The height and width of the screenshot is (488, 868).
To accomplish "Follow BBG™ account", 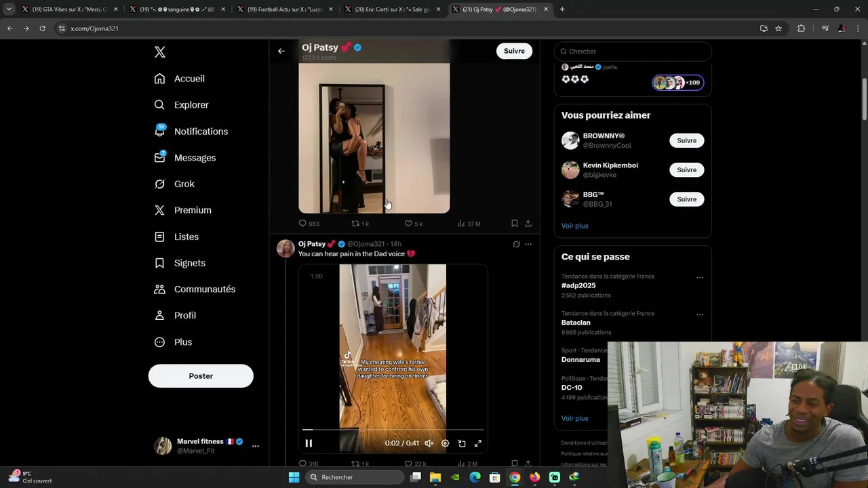I will click(686, 199).
